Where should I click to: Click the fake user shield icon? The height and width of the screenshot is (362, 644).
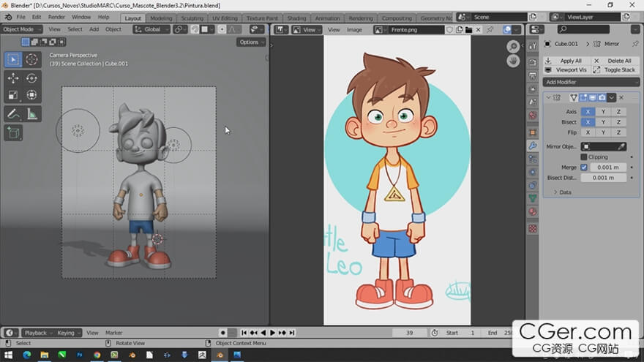450,29
